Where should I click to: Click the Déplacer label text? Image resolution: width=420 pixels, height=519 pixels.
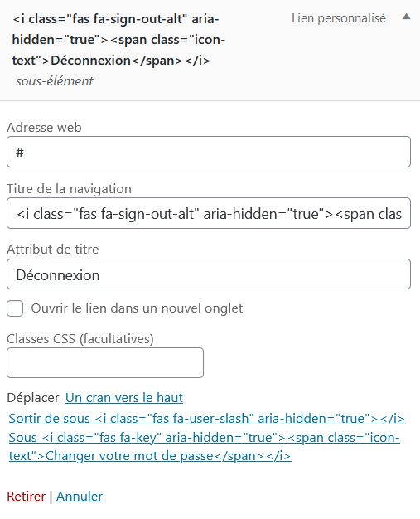pos(33,398)
